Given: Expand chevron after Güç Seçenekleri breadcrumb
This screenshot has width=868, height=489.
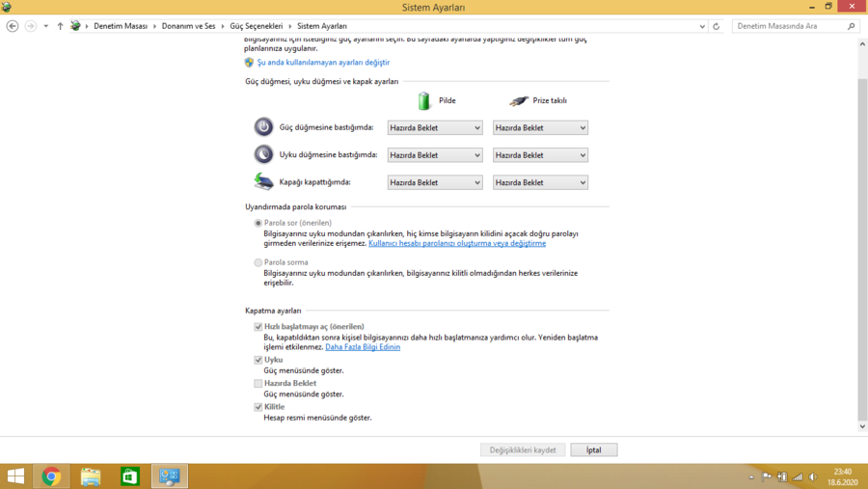Looking at the screenshot, I should 290,26.
